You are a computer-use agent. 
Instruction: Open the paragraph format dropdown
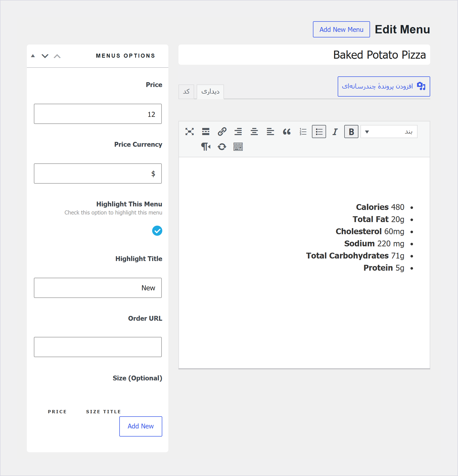(389, 132)
